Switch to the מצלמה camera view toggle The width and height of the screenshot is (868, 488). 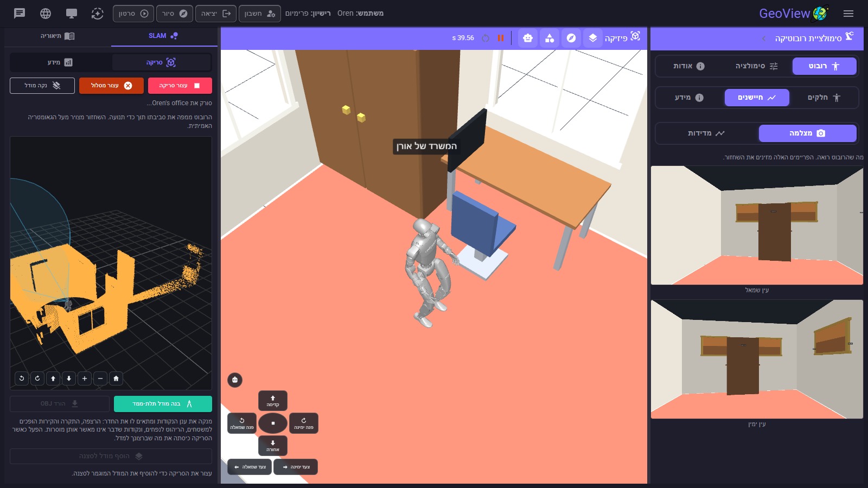tap(807, 133)
